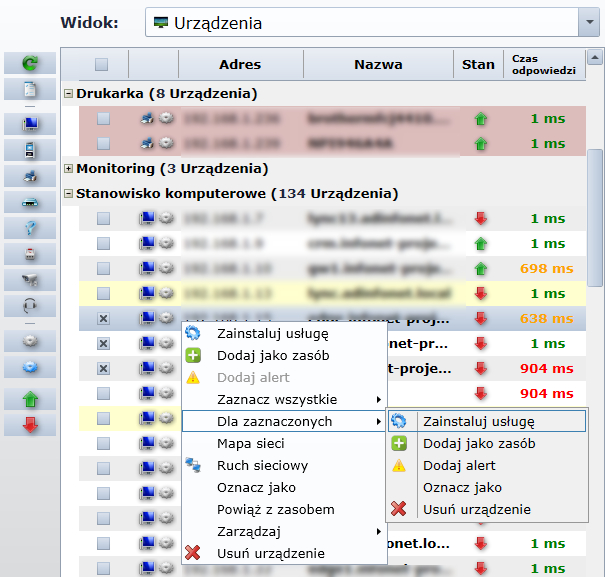Filter by computer workstation icon in sidebar
Image resolution: width=605 pixels, height=577 pixels.
[x=30, y=125]
